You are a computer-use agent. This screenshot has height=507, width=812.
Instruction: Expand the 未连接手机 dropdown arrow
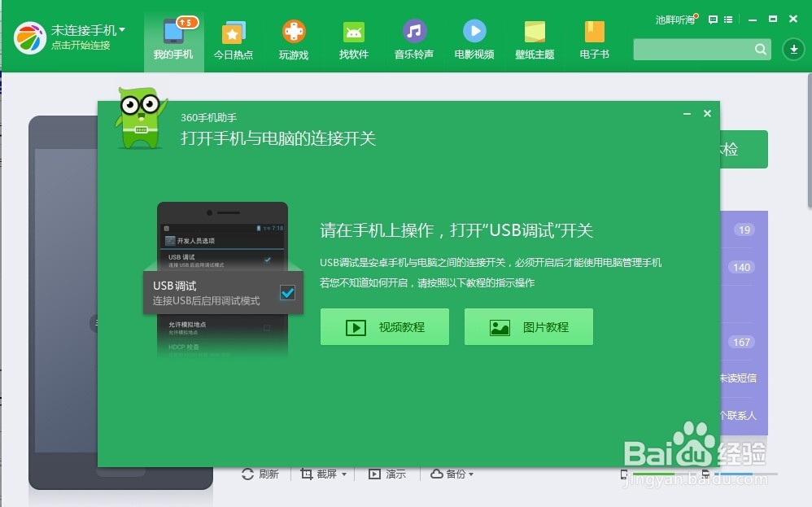point(122,30)
